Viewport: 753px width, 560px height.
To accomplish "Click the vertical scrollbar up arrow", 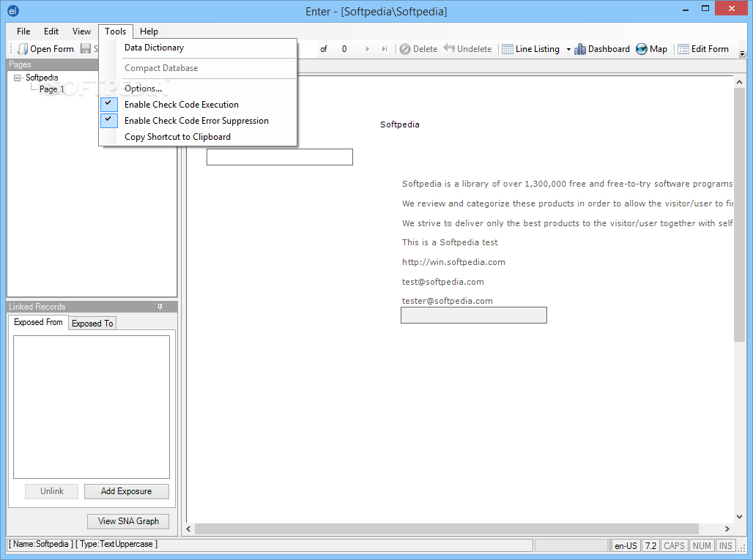I will point(739,83).
